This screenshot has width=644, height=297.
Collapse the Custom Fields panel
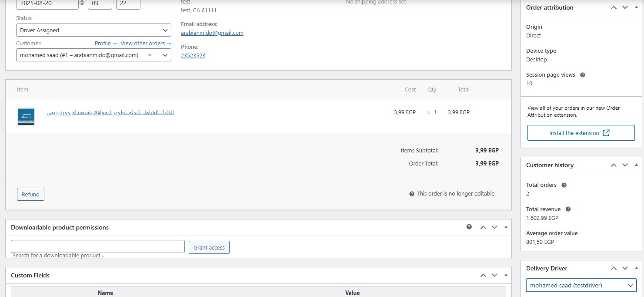tap(506, 275)
